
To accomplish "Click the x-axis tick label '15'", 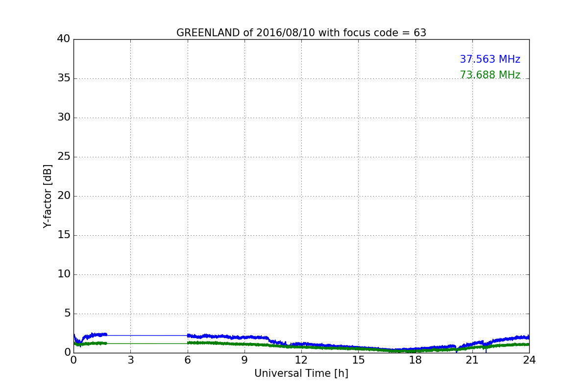I will tap(358, 360).
